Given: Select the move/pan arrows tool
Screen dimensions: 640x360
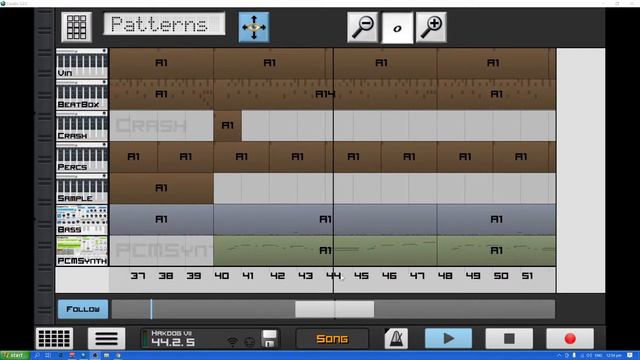Looking at the screenshot, I should coord(253,27).
